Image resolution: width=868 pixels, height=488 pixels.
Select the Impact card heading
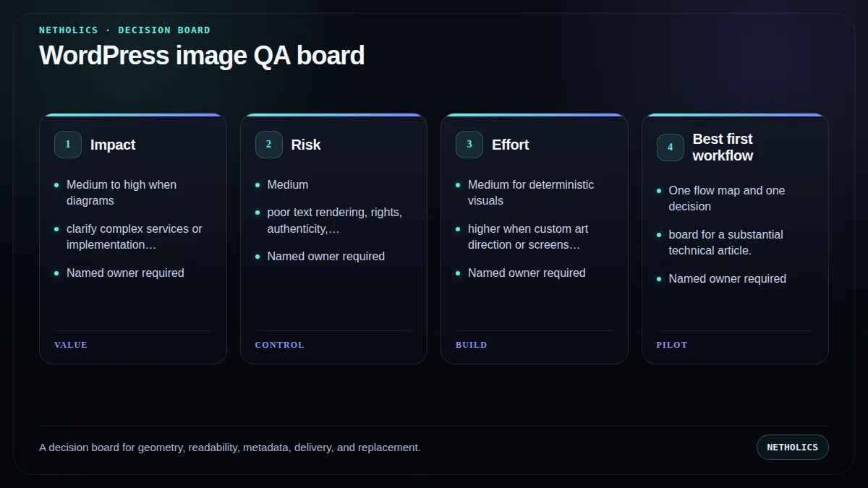[113, 145]
